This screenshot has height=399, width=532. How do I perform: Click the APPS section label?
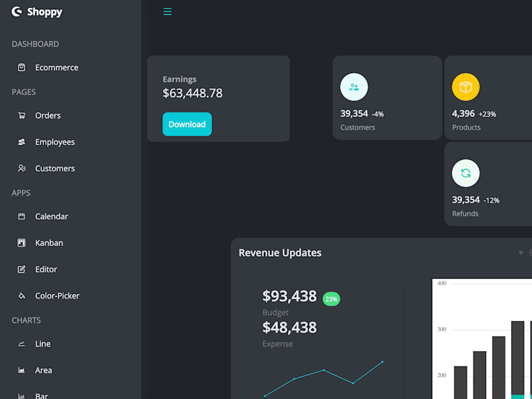pyautogui.click(x=21, y=193)
